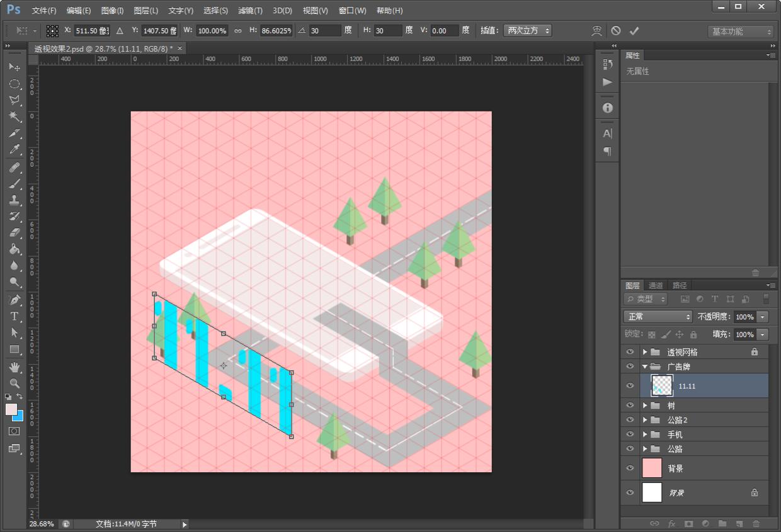Viewport: 781px width, 532px height.
Task: Open the 滤镜(T) menu
Action: 250,11
